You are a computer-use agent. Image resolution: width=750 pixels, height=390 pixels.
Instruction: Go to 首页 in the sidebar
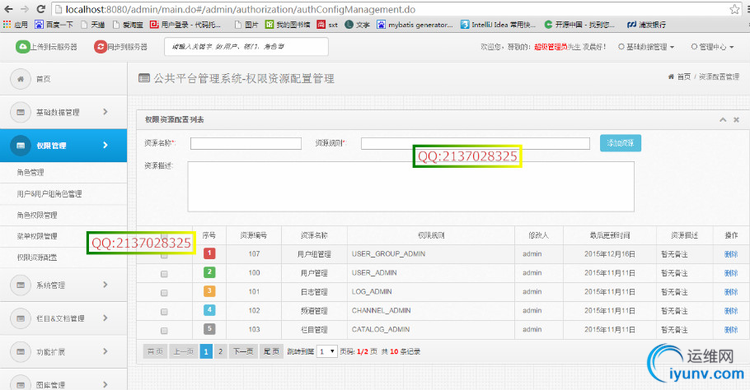pos(44,79)
